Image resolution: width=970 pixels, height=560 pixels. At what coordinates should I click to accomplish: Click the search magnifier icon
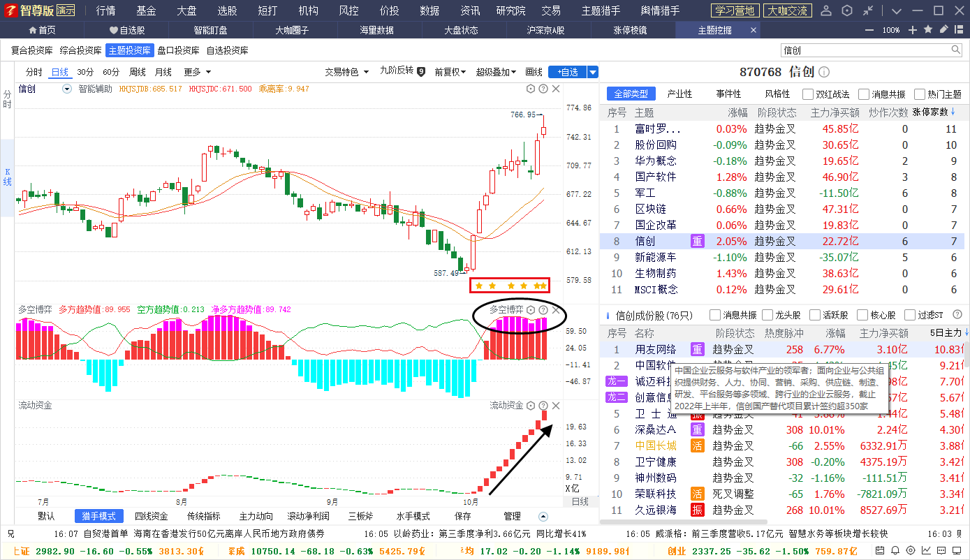coord(956,50)
